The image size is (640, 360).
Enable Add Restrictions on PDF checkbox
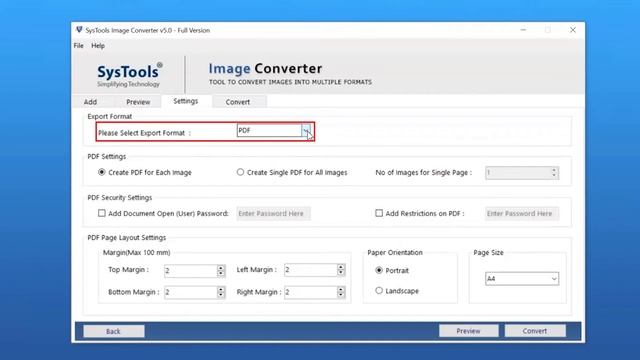tap(379, 213)
